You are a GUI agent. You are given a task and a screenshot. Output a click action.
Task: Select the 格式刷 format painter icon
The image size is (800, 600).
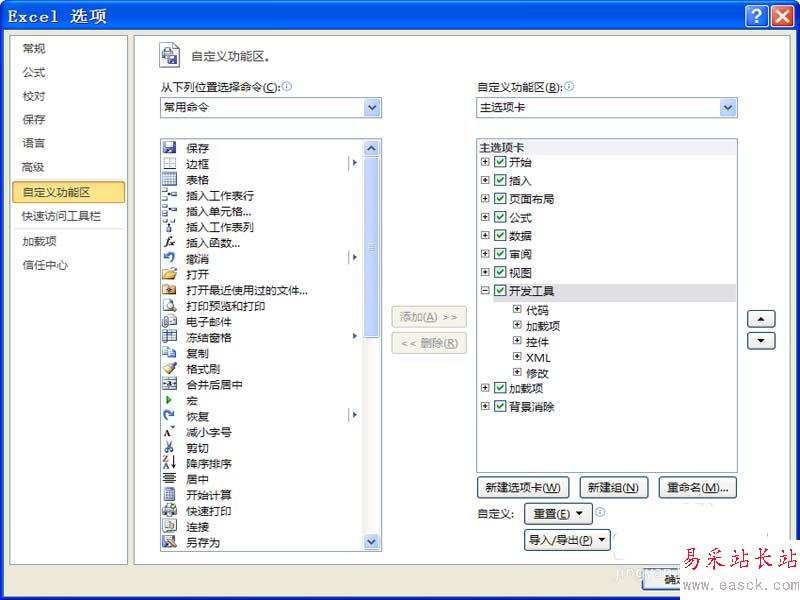[169, 369]
